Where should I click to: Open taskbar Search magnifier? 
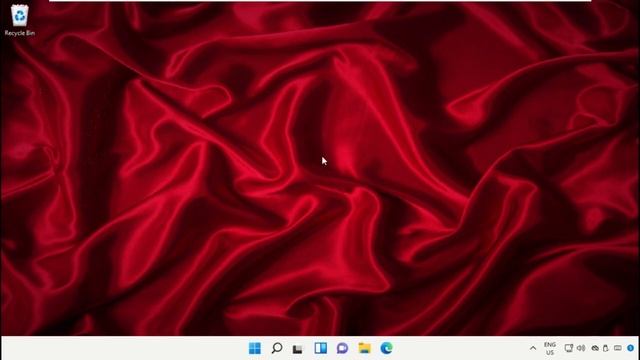pos(277,348)
